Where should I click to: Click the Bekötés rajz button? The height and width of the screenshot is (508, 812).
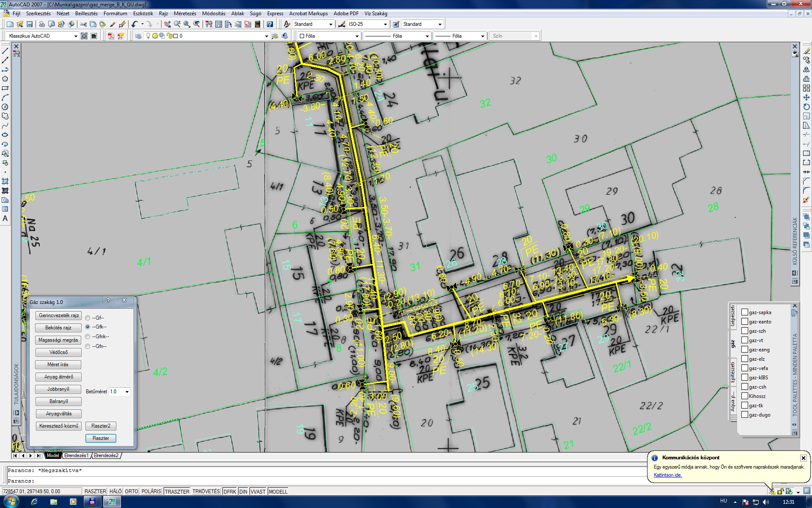(x=59, y=328)
